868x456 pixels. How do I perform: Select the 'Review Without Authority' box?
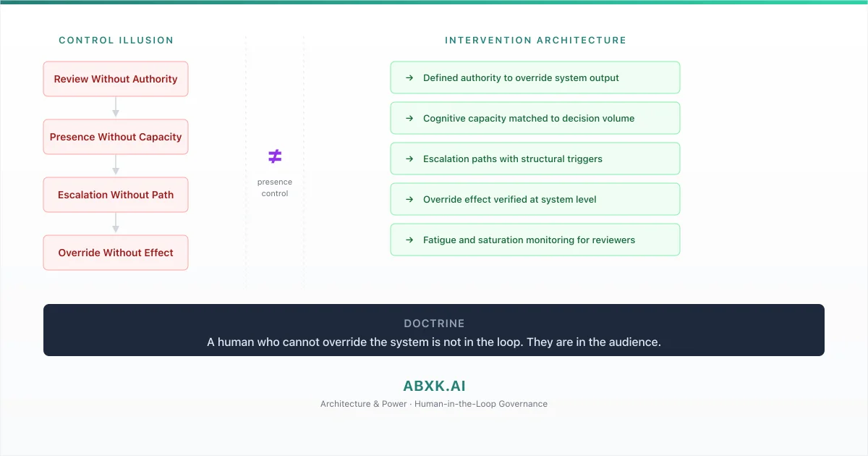(116, 79)
